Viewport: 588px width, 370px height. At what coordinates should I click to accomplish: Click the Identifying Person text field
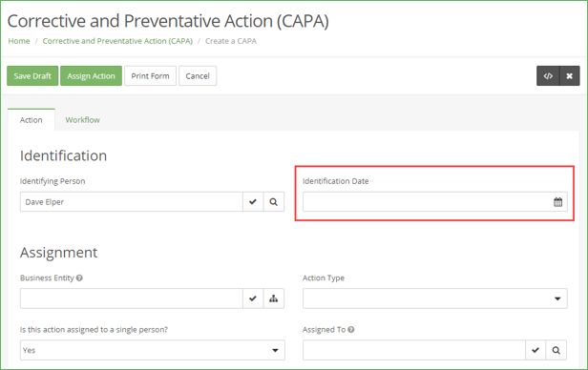click(132, 202)
